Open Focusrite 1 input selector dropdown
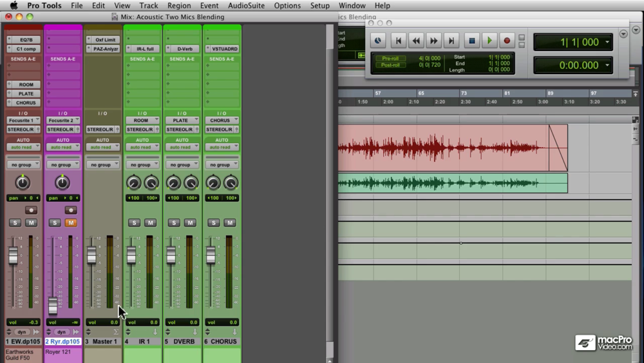This screenshot has height=363, width=644. [x=23, y=121]
